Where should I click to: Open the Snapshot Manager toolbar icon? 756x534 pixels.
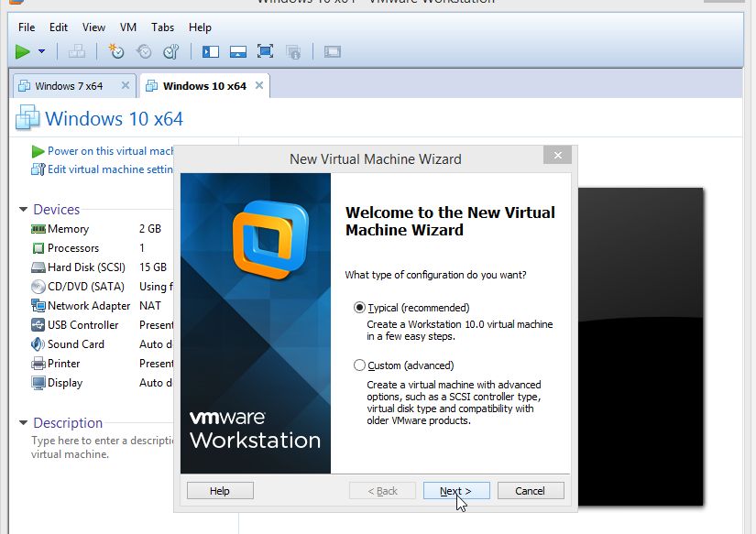[171, 51]
